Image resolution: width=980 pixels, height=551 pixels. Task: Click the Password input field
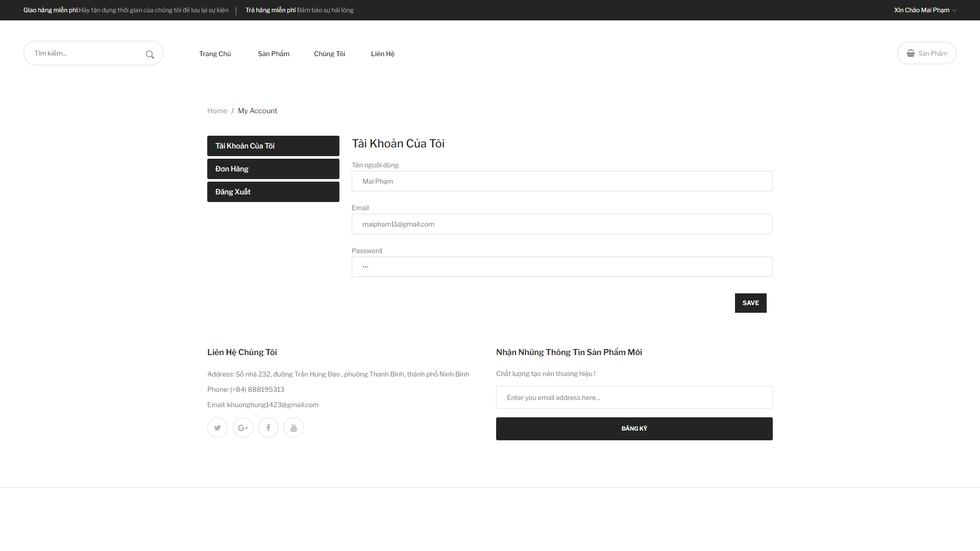(x=561, y=267)
